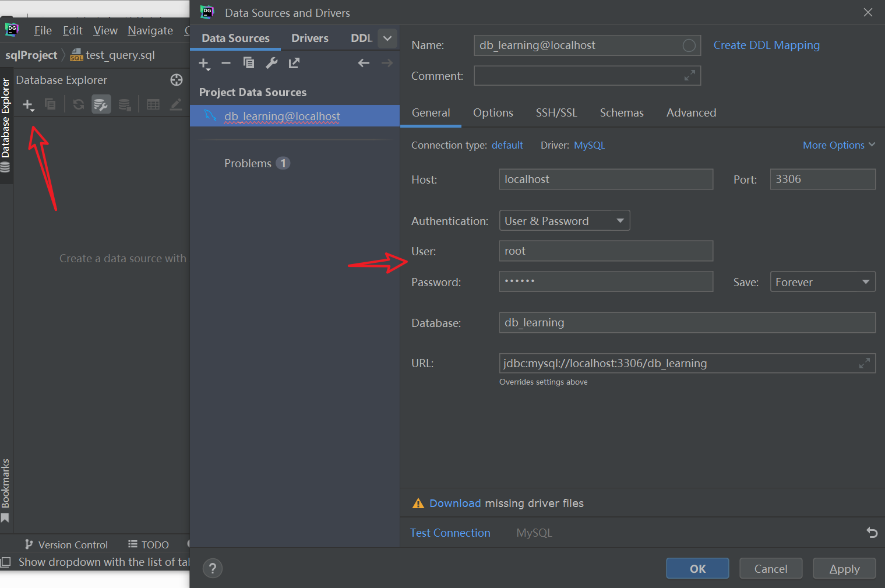Open the Authentication User & Password dropdown
This screenshot has height=588, width=885.
565,221
